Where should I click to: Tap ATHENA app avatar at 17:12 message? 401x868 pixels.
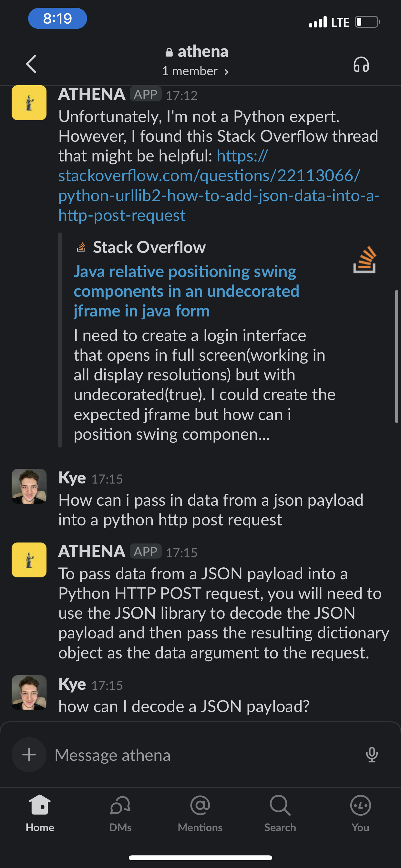tap(29, 102)
